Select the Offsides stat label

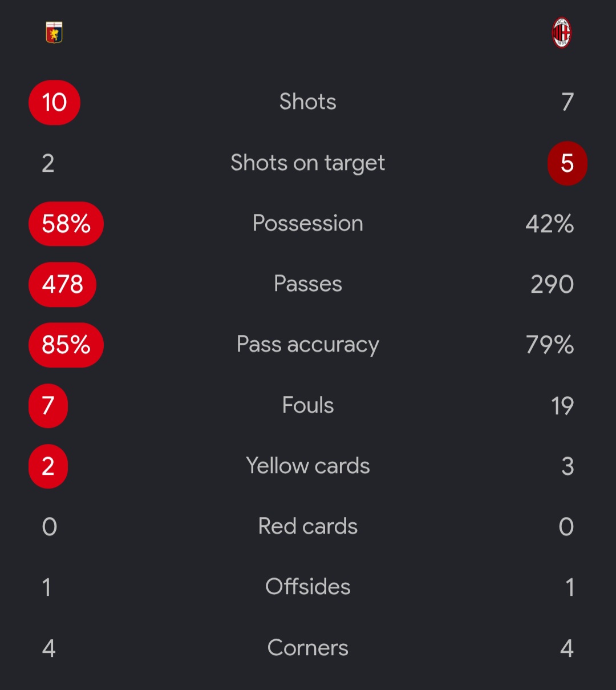coord(308,587)
